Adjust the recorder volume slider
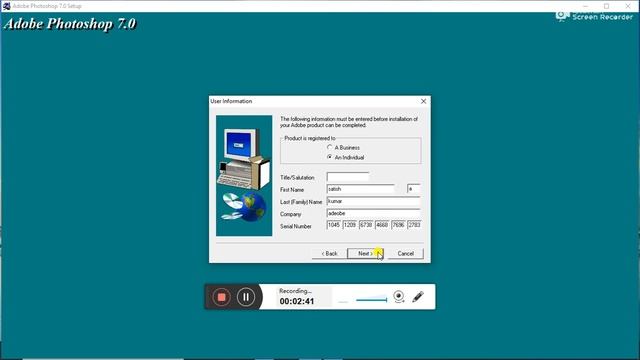 pyautogui.click(x=371, y=300)
